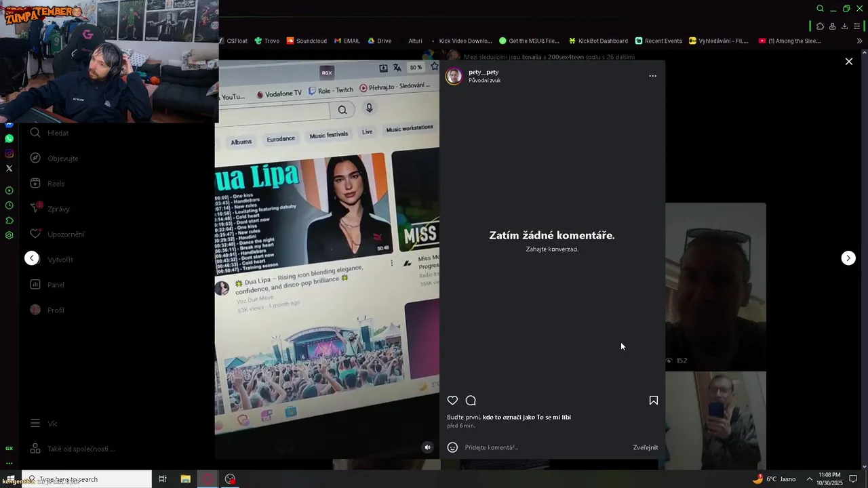Click the browser search magnifier icon
This screenshot has width=868, height=488.
[820, 9]
